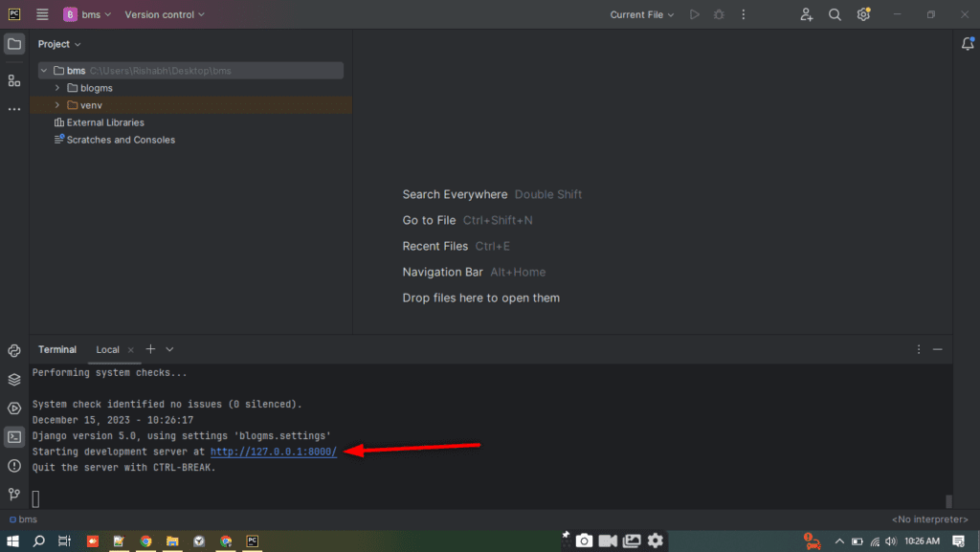Expand the blogms folder
This screenshot has width=980, height=552.
57,88
